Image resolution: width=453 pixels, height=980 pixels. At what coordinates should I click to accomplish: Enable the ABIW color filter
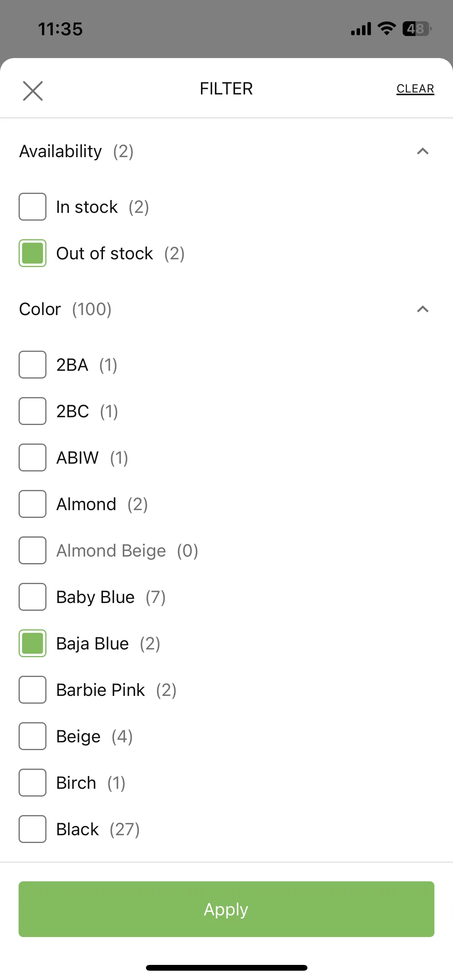[33, 457]
